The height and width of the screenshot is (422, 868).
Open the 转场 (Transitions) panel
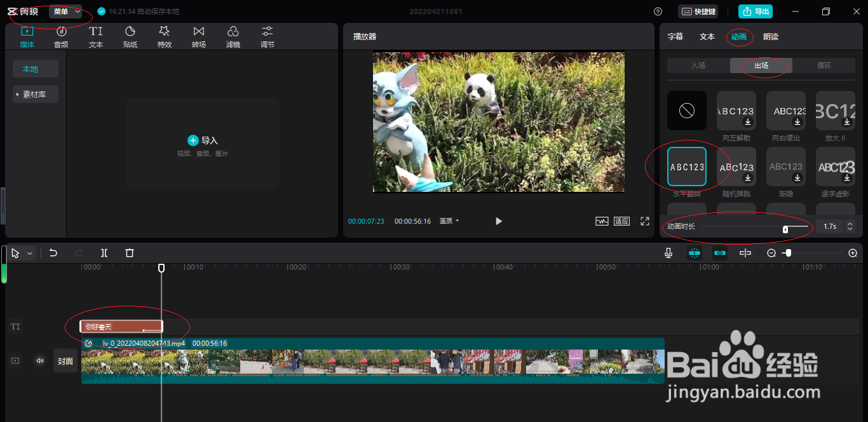pyautogui.click(x=199, y=37)
